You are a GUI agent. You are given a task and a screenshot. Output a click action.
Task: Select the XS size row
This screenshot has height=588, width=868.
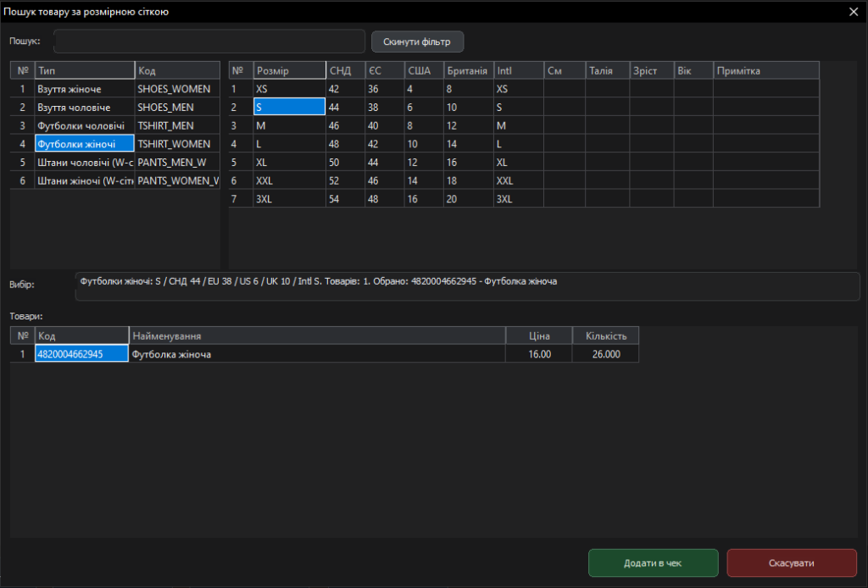(x=289, y=88)
